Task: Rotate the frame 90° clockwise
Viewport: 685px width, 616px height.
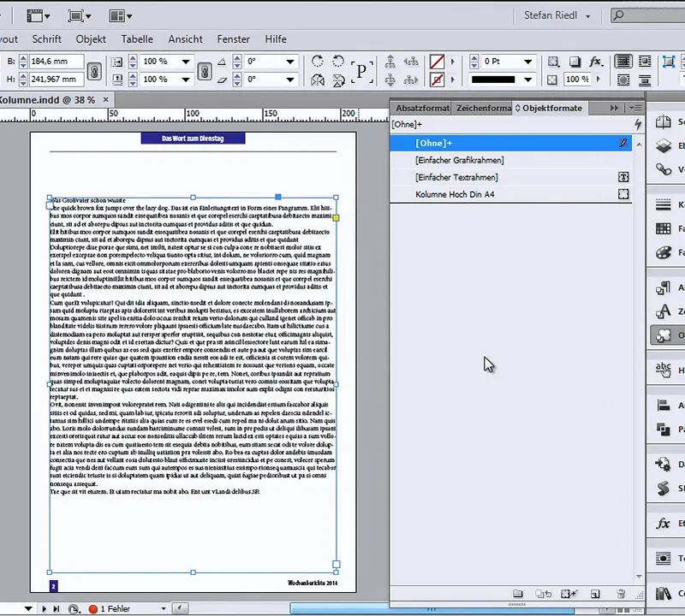Action: pyautogui.click(x=319, y=62)
